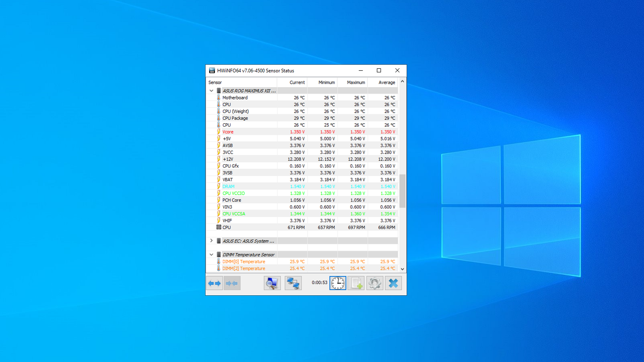Click the Current column header
This screenshot has width=644, height=362.
[x=292, y=82]
